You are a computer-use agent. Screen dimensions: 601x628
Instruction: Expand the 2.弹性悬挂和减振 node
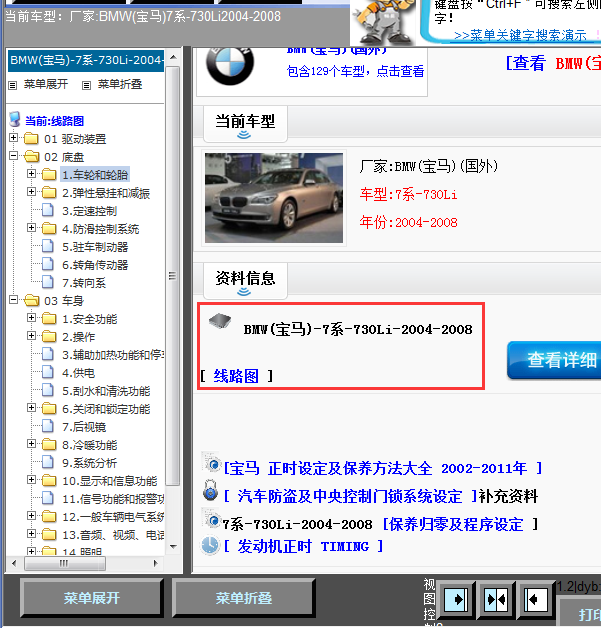pos(31,192)
